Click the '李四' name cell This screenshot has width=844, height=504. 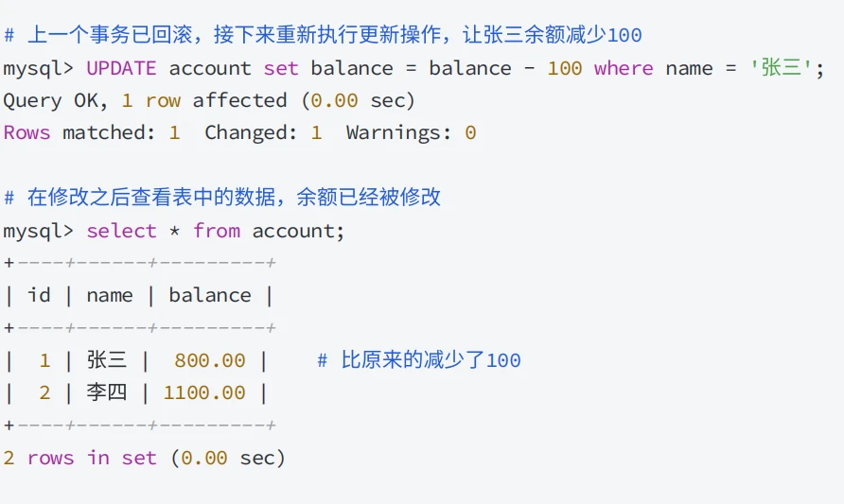[107, 392]
